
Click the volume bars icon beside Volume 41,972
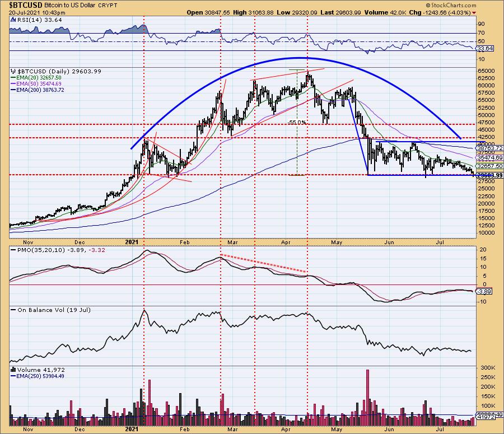(x=13, y=370)
